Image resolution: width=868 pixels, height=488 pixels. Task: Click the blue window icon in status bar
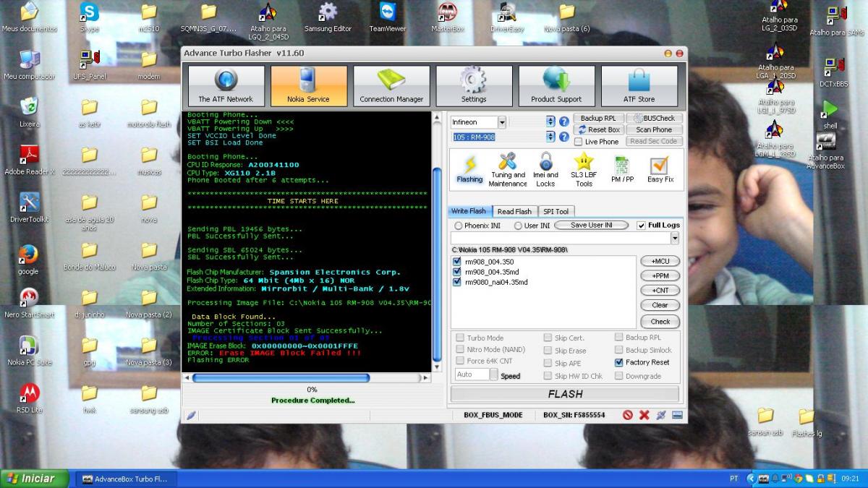pos(677,415)
